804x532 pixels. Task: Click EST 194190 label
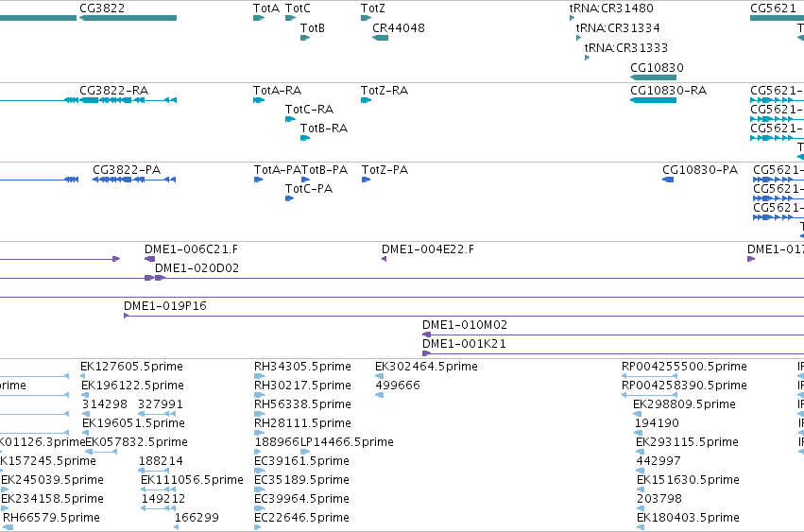(657, 423)
